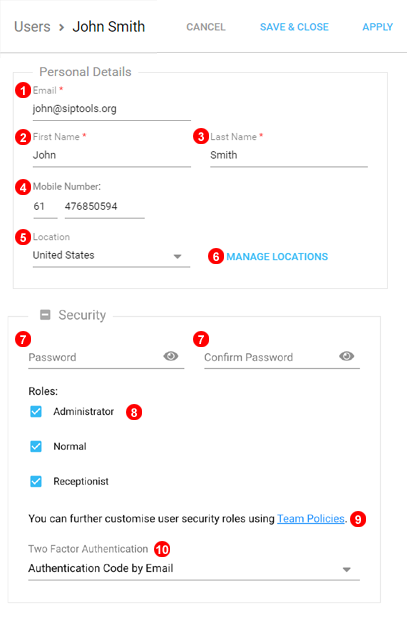Image resolution: width=407 pixels, height=618 pixels.
Task: Open MANAGE LOCATIONS link
Action: pyautogui.click(x=277, y=257)
